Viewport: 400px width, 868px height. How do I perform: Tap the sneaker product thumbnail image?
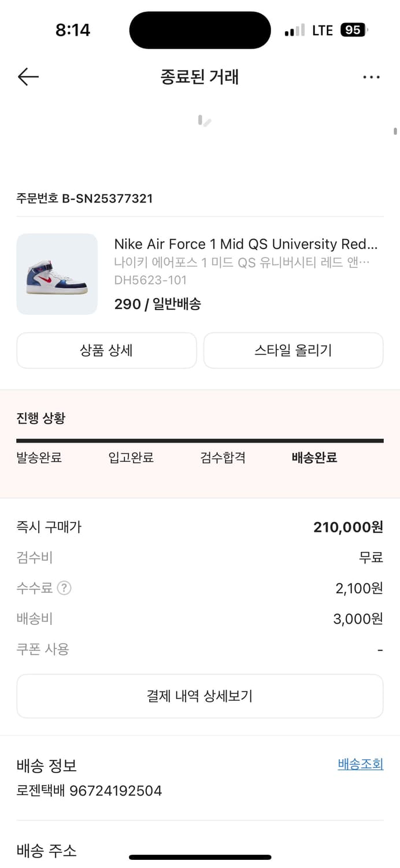pyautogui.click(x=57, y=274)
